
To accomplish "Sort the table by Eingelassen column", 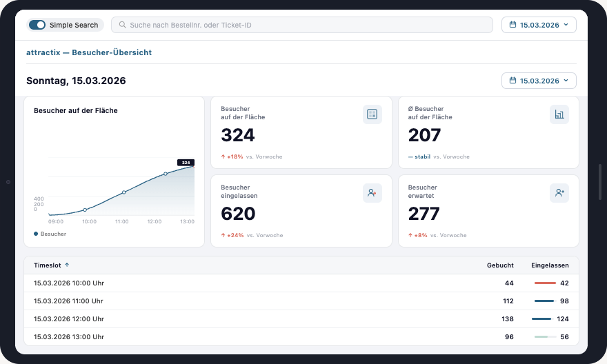I will tap(550, 265).
